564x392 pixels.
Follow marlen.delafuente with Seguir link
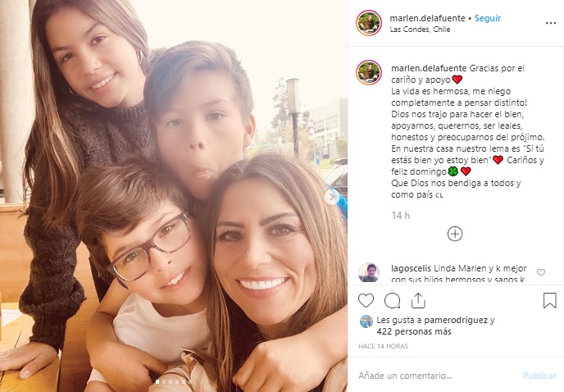click(488, 18)
